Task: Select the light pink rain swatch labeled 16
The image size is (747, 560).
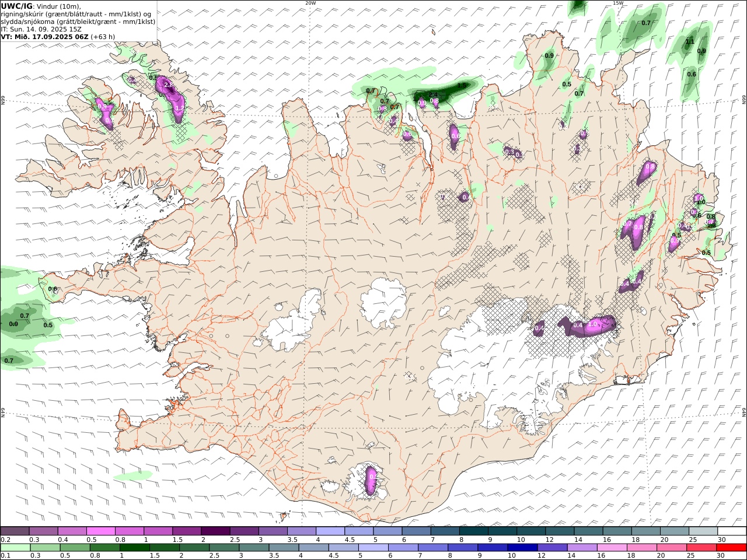Action: click(612, 548)
